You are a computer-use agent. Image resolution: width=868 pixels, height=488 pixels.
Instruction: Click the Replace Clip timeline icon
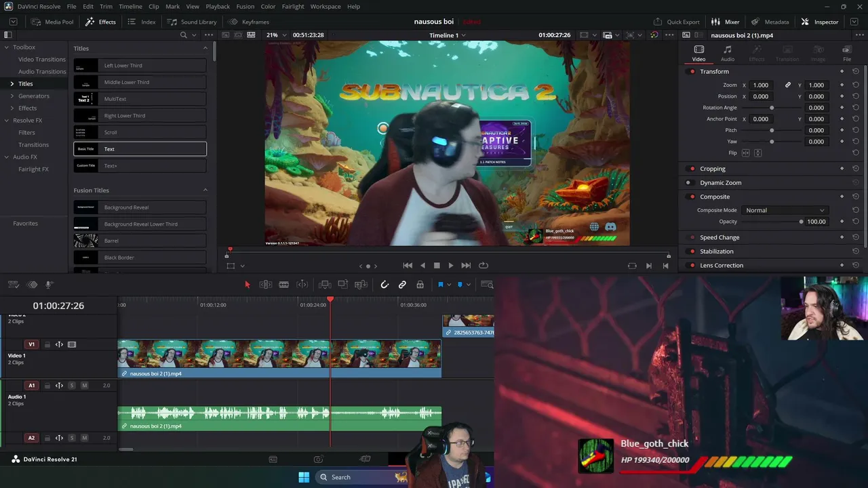pos(361,285)
